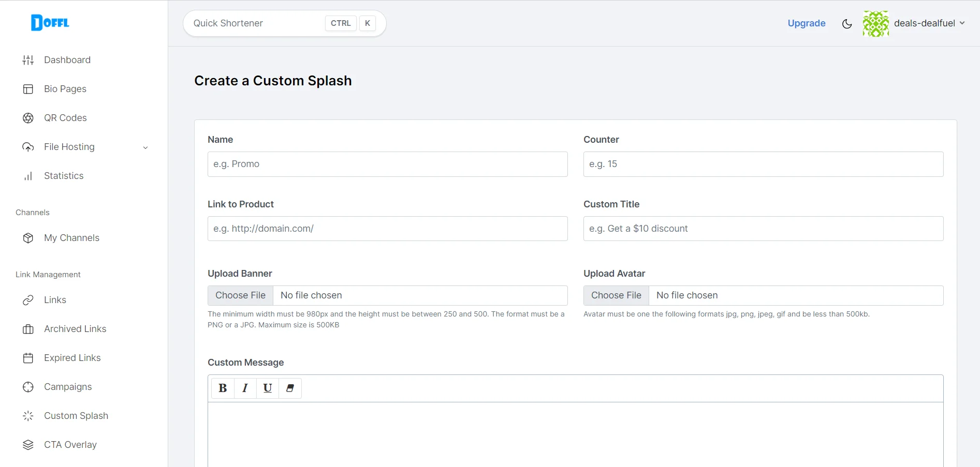Click the Link to Product field
This screenshot has width=980, height=467.
(388, 229)
